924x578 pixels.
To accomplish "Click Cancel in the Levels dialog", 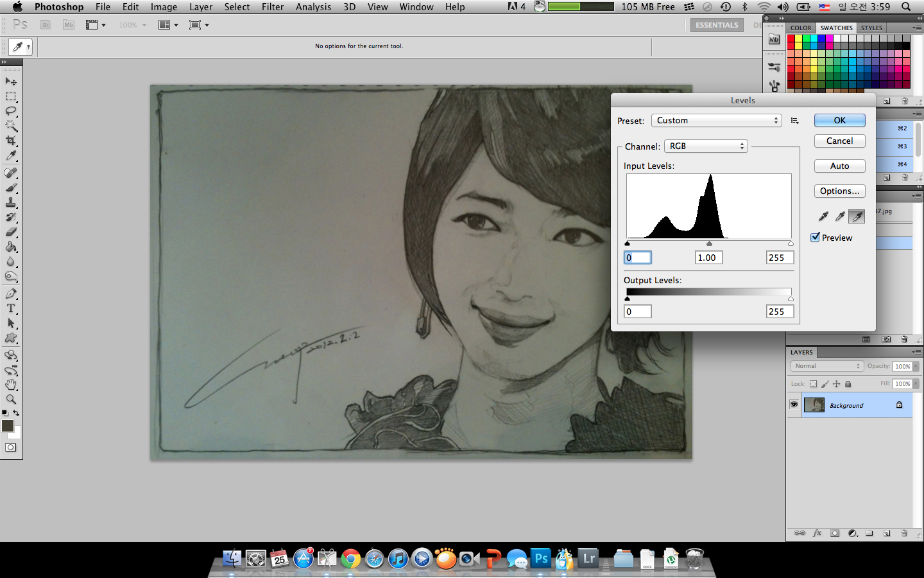I will click(x=840, y=141).
